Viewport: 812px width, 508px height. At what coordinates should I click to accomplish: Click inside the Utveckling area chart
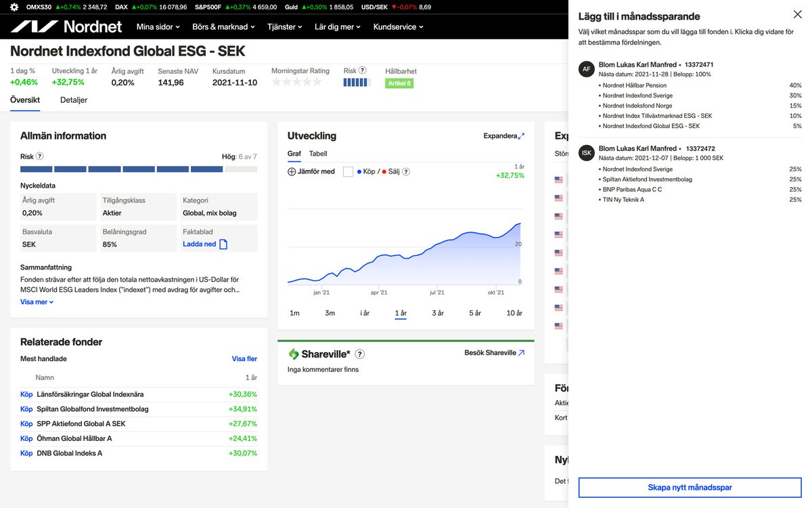tap(405, 253)
